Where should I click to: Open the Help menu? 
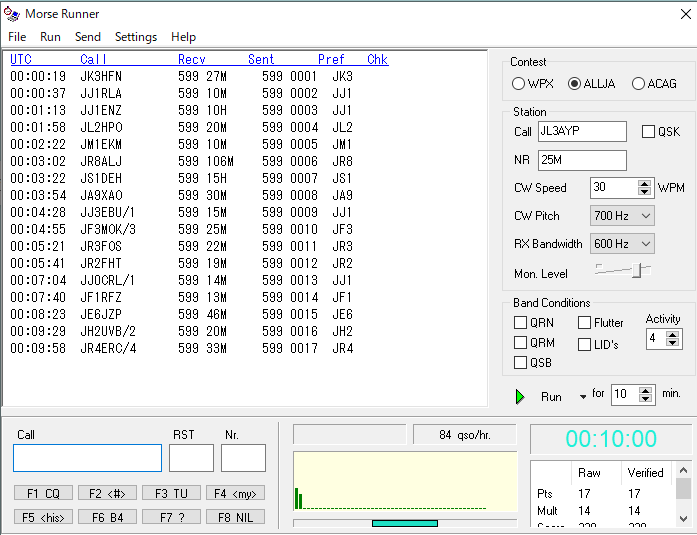183,37
